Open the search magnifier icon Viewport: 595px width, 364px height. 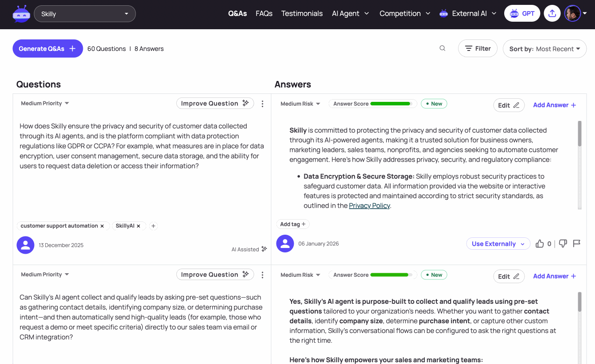(442, 48)
